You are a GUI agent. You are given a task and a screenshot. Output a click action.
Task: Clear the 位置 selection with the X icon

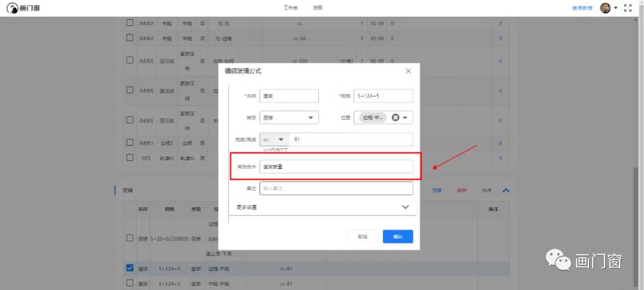click(395, 118)
